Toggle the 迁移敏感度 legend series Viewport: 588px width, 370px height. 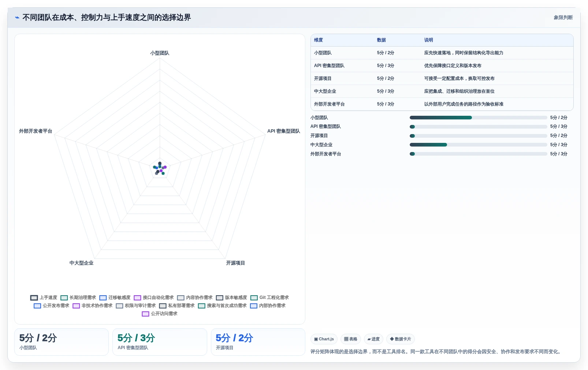tap(115, 297)
